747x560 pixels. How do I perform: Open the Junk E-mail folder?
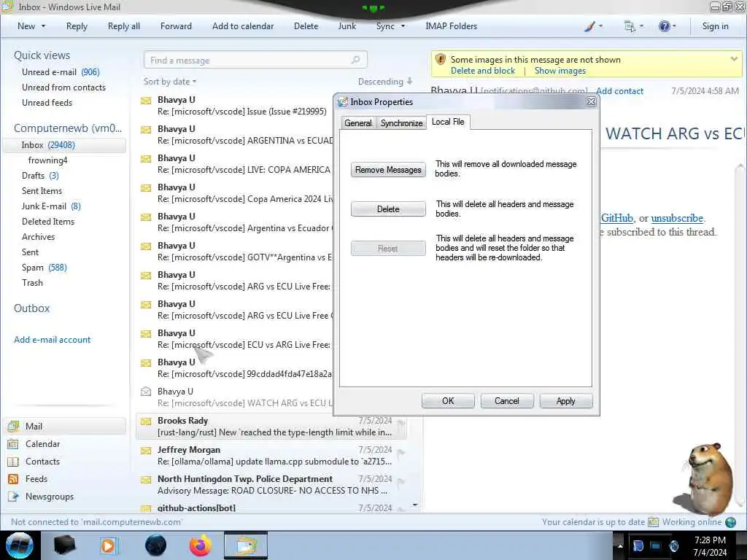51,206
